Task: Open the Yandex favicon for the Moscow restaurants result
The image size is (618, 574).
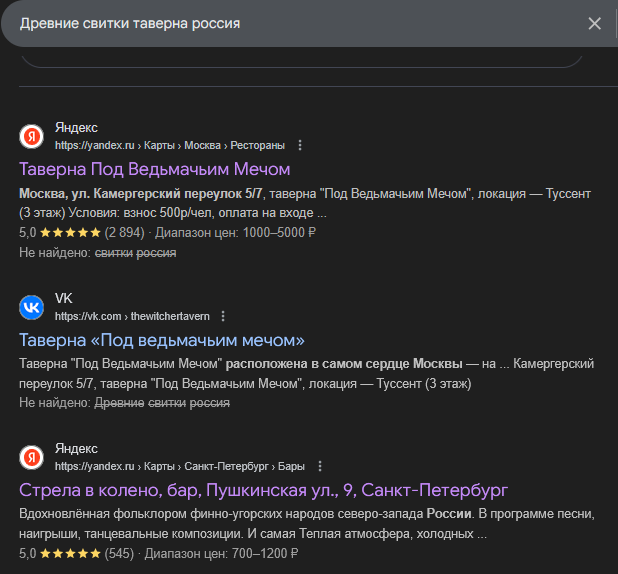Action: tap(32, 136)
